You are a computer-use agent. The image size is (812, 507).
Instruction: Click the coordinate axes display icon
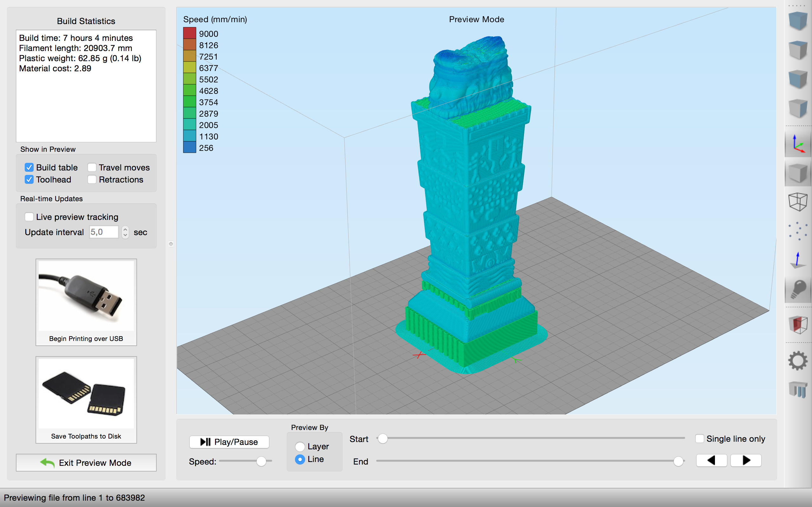coord(798,144)
